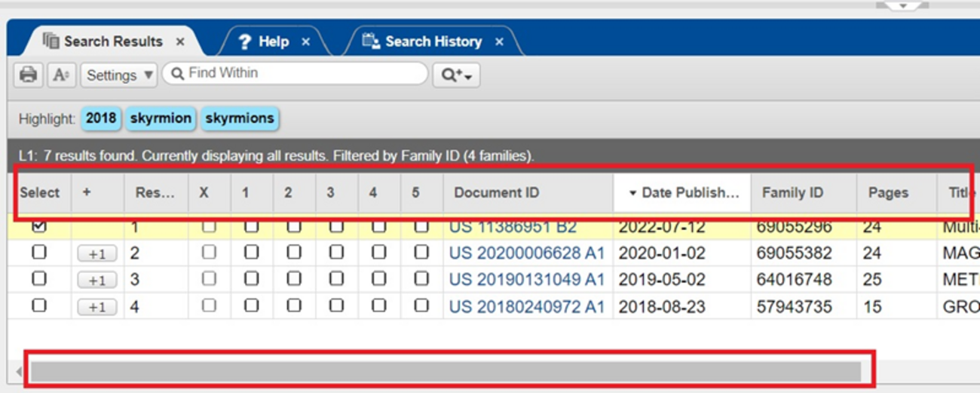Image resolution: width=980 pixels, height=393 pixels.
Task: Switch to the Search History tab
Action: (433, 41)
